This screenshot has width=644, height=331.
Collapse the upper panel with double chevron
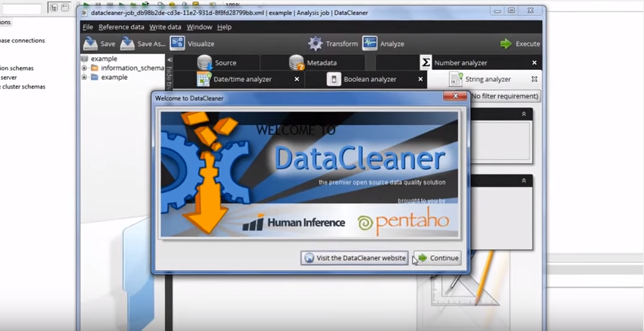[523, 114]
